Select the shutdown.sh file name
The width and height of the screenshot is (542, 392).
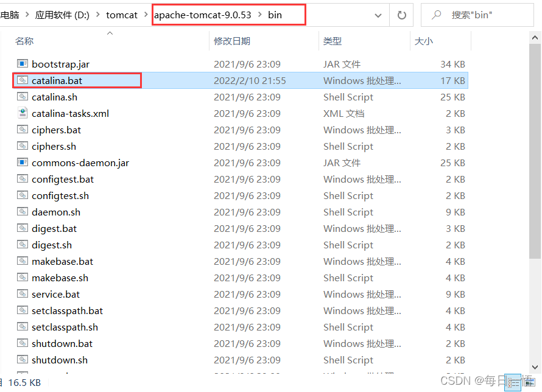pos(60,360)
